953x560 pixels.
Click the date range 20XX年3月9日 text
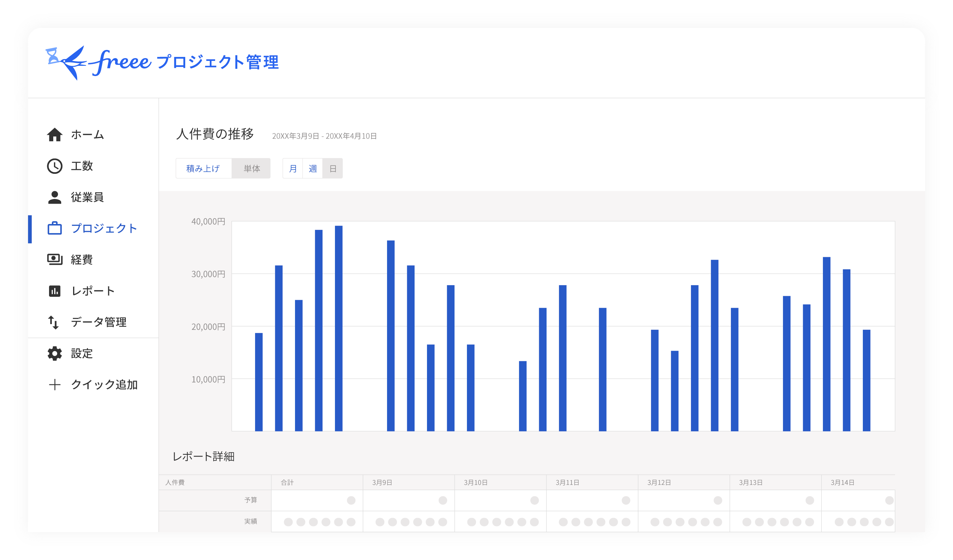pyautogui.click(x=295, y=136)
